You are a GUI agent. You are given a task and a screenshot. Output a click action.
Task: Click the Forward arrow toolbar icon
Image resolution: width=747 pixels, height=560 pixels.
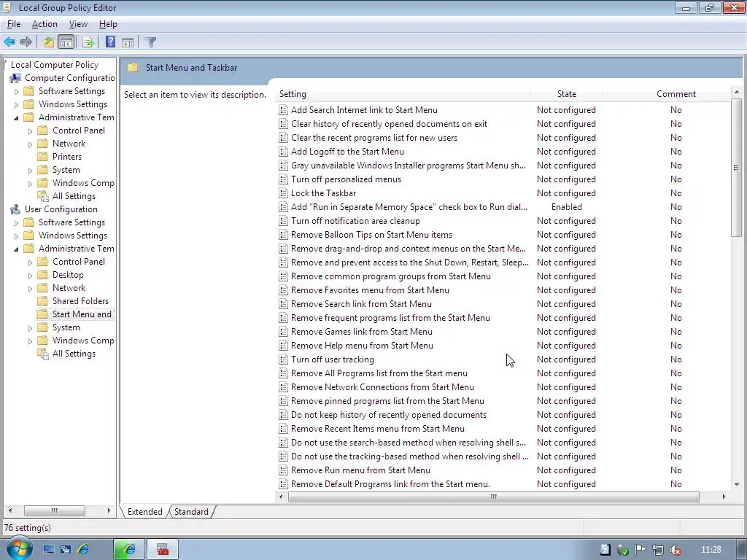[26, 42]
